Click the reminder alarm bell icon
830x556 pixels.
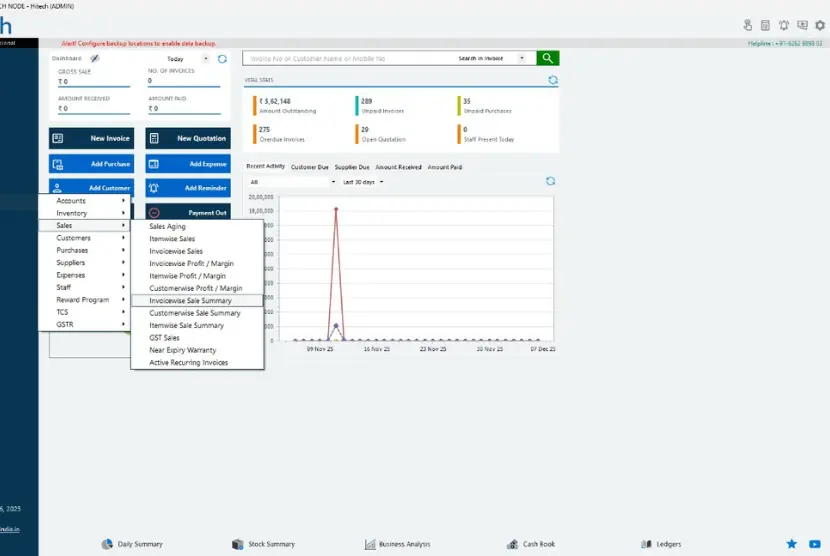[x=783, y=25]
